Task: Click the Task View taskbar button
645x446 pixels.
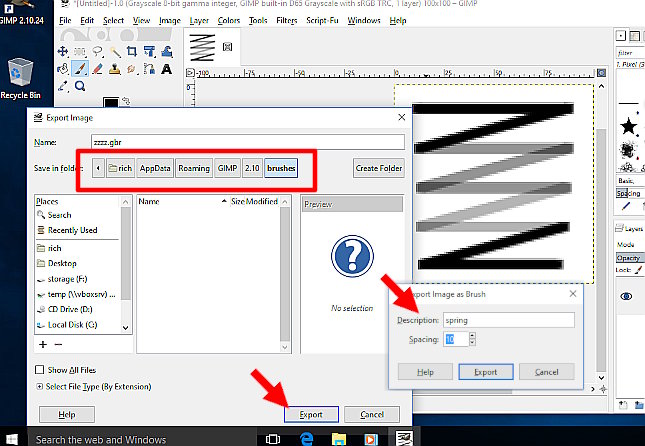Action: tap(273, 439)
